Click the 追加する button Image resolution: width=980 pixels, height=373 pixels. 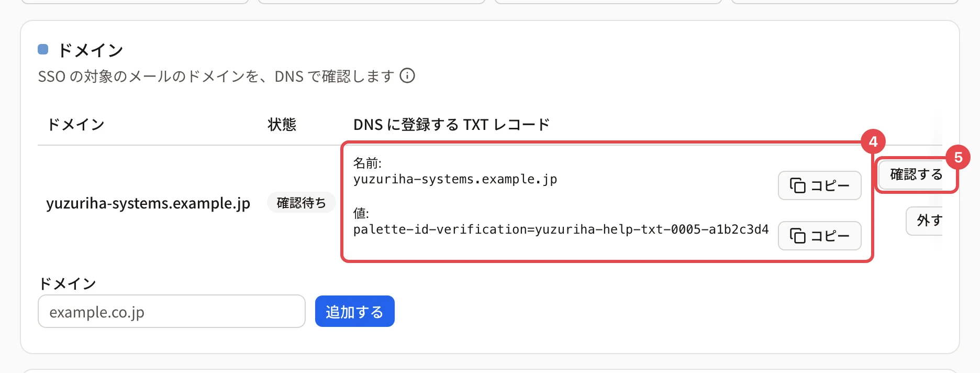coord(354,312)
